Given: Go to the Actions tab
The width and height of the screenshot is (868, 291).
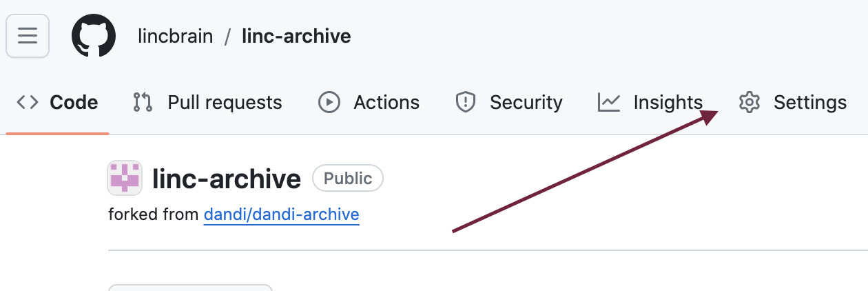Looking at the screenshot, I should click(x=386, y=103).
